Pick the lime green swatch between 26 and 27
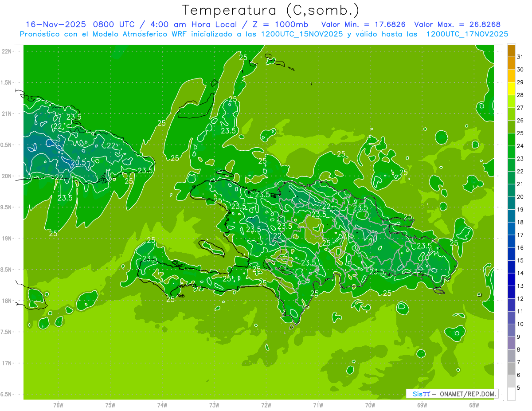The image size is (532, 411). tap(511, 114)
